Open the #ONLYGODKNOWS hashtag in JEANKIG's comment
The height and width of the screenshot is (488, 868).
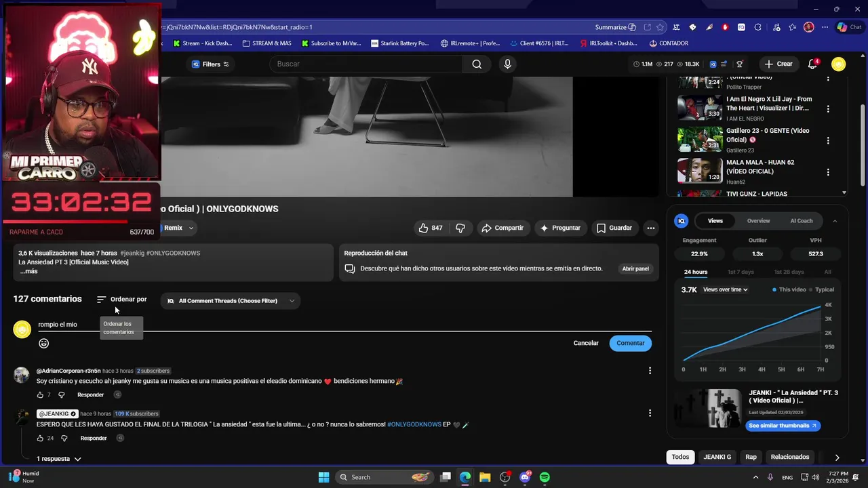click(414, 424)
